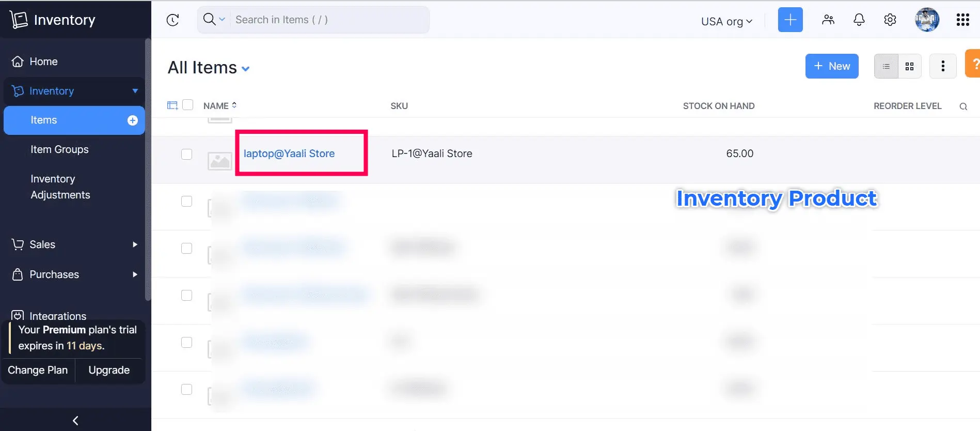980x431 pixels.
Task: Open the orange help button
Action: click(973, 64)
